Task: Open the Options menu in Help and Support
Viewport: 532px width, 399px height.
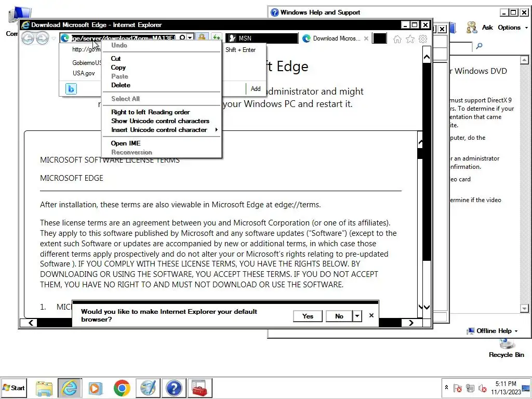Action: click(x=513, y=28)
